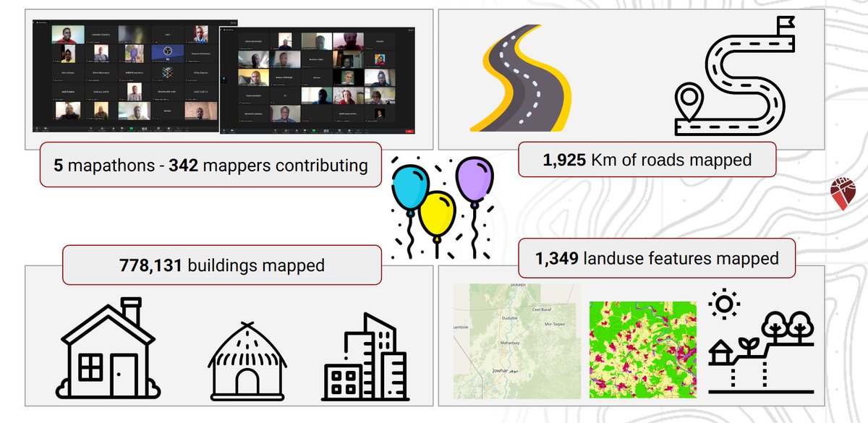
Task: Select the '5 mapathons - 342 mappers contributing' label
Action: click(210, 166)
